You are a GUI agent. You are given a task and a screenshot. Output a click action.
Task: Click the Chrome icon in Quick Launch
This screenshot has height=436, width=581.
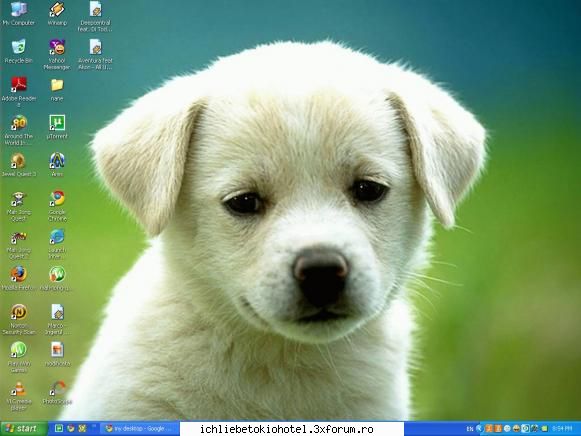[x=70, y=429]
